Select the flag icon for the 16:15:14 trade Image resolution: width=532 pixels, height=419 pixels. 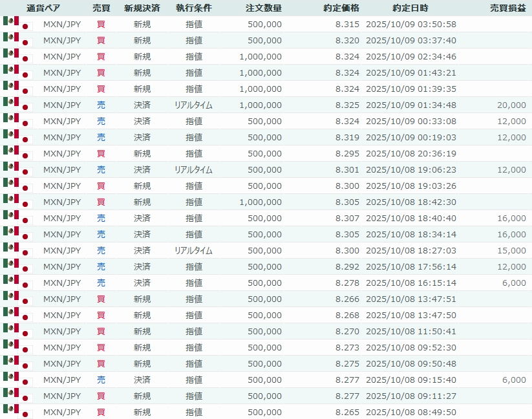pos(17,283)
